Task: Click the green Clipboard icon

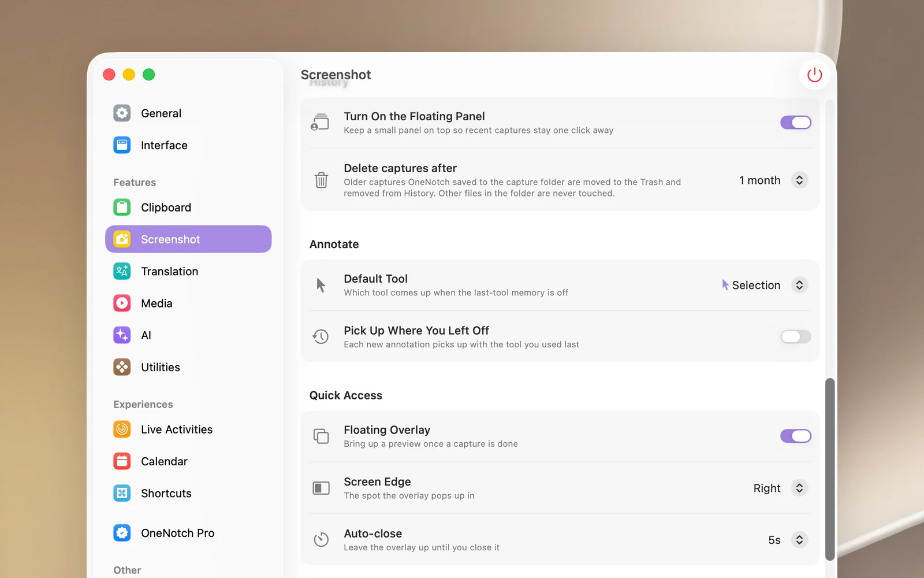Action: coord(122,208)
